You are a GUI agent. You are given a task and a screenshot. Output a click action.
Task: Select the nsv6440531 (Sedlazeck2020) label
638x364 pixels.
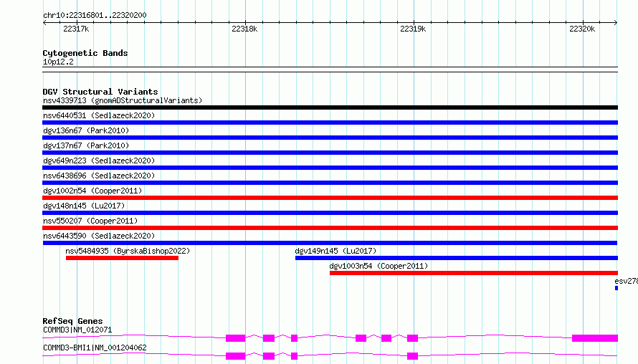point(99,115)
